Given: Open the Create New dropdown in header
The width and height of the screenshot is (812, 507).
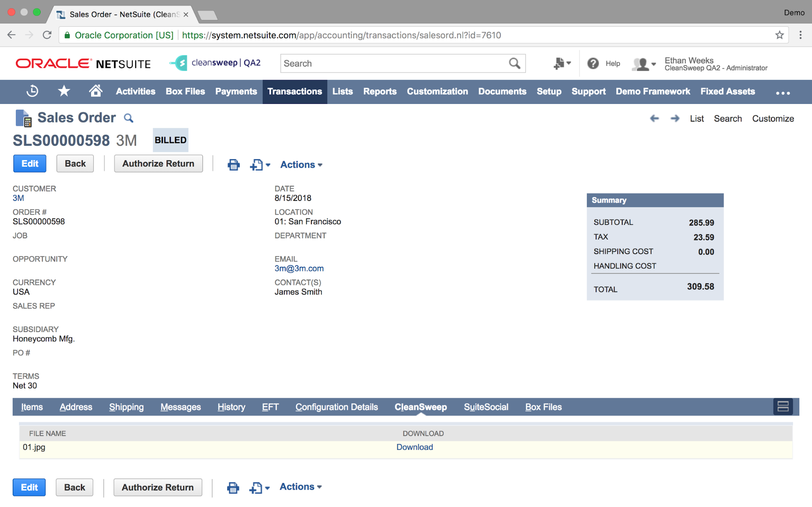Looking at the screenshot, I should (x=562, y=63).
